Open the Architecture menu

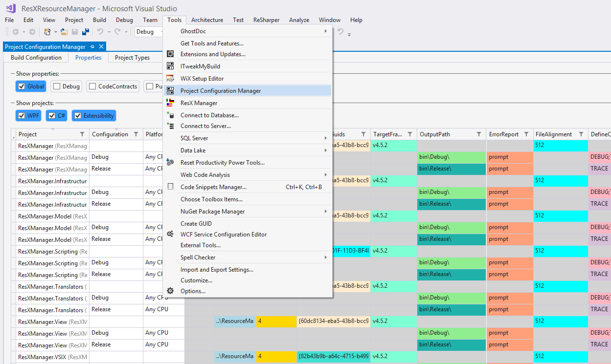[207, 20]
